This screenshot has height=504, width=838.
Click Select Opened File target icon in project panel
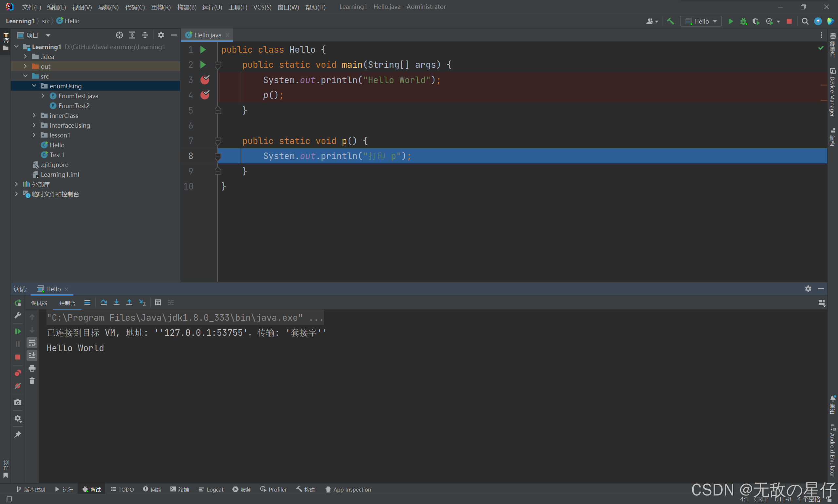click(119, 35)
